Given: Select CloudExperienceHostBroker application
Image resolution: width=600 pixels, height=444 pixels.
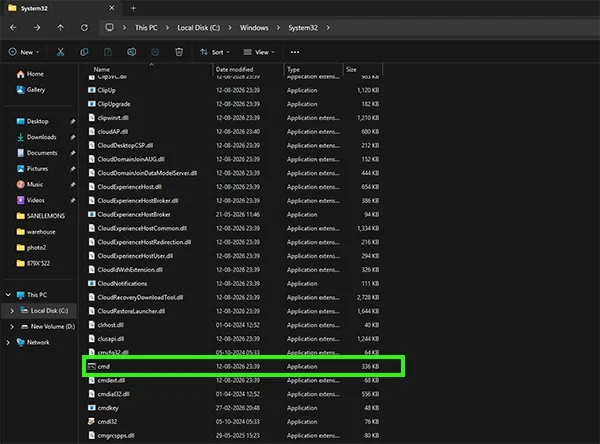Looking at the screenshot, I should (233, 214).
